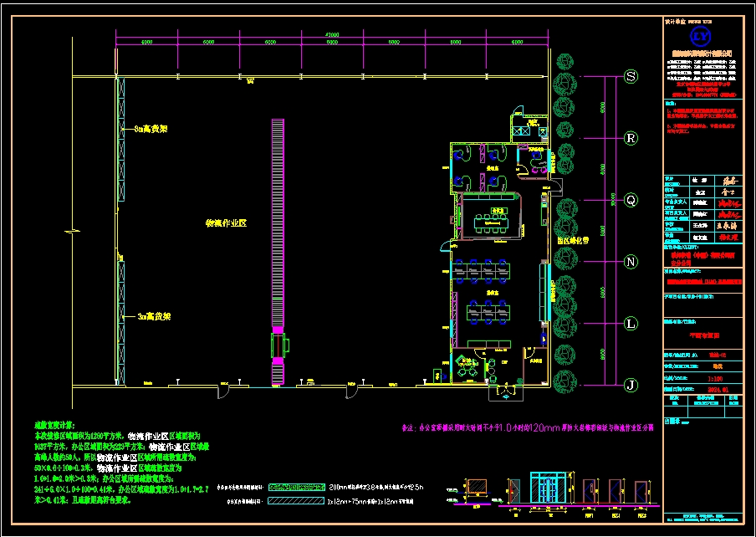Click the LY company logo in title block
756x537 pixels.
click(701, 37)
